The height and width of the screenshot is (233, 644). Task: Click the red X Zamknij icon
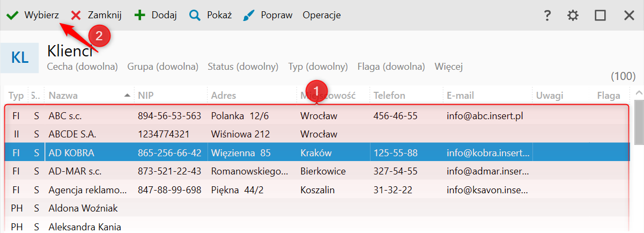click(x=76, y=16)
